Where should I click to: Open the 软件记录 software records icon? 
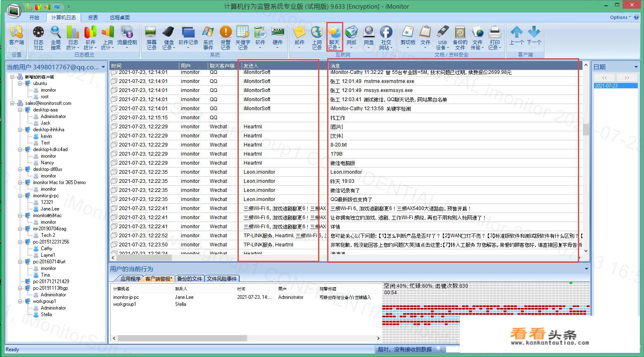pos(188,38)
